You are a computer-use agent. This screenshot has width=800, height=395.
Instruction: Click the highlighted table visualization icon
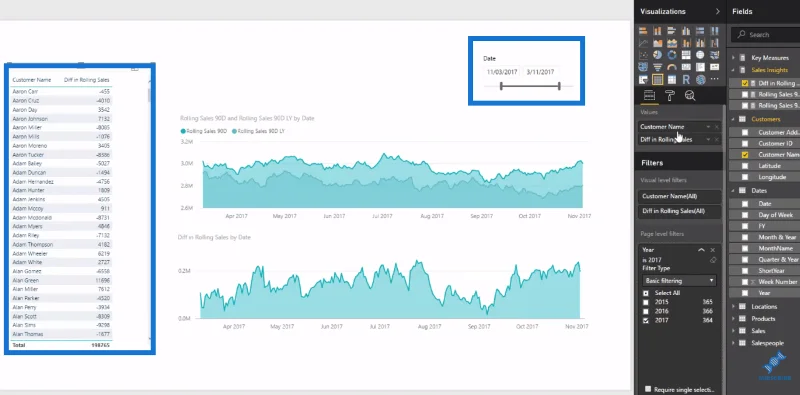click(x=658, y=80)
